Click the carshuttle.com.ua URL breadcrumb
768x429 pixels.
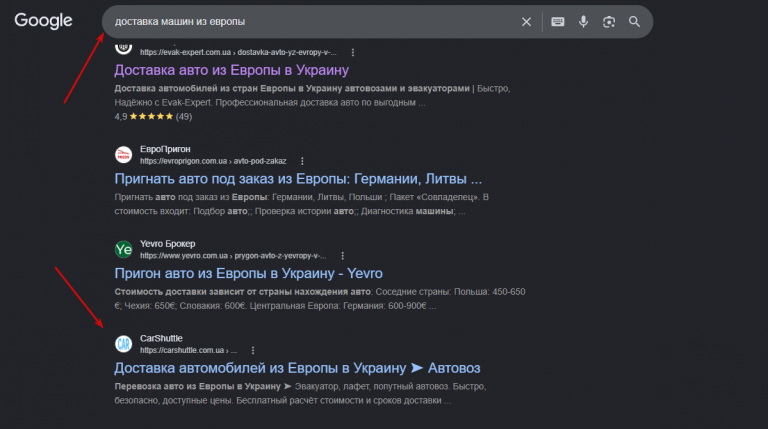pos(189,350)
